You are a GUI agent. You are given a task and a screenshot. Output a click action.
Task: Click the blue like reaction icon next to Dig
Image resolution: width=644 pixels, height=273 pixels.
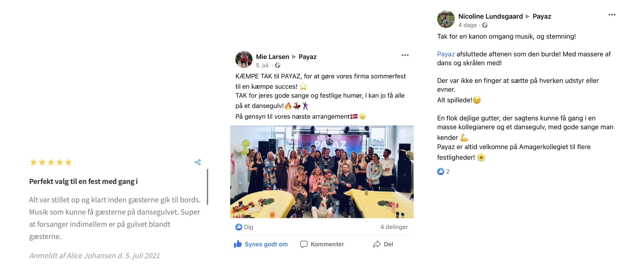(x=239, y=227)
